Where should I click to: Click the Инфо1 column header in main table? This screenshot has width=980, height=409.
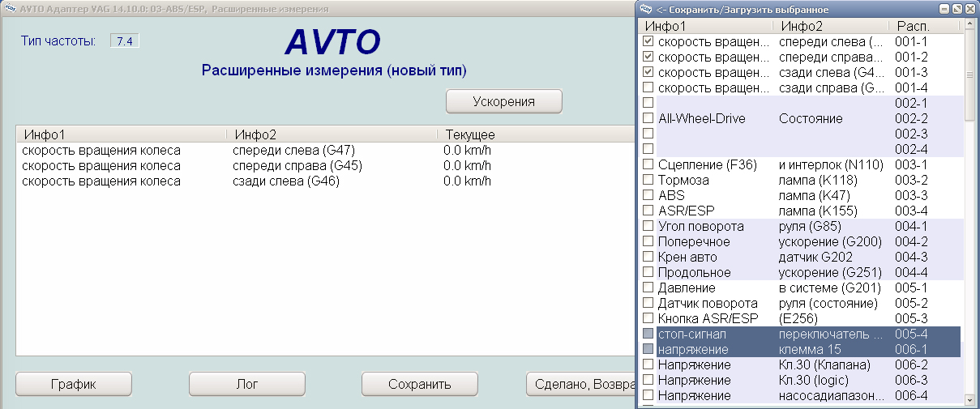122,134
